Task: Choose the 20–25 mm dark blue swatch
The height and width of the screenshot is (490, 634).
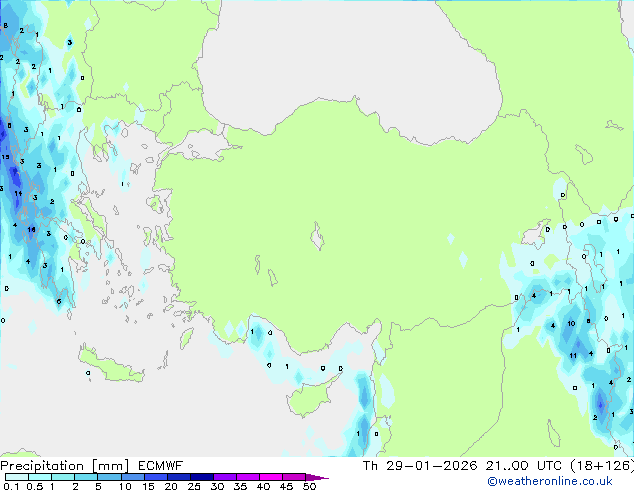Action: 178,477
